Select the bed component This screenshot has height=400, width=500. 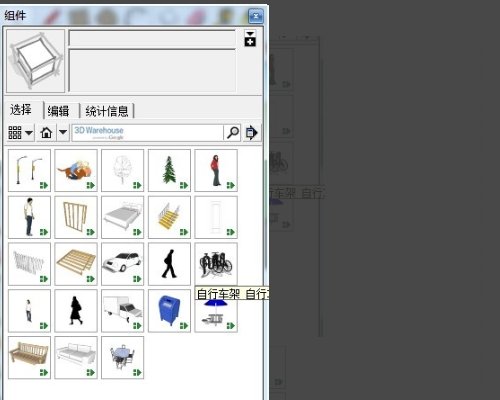123,217
